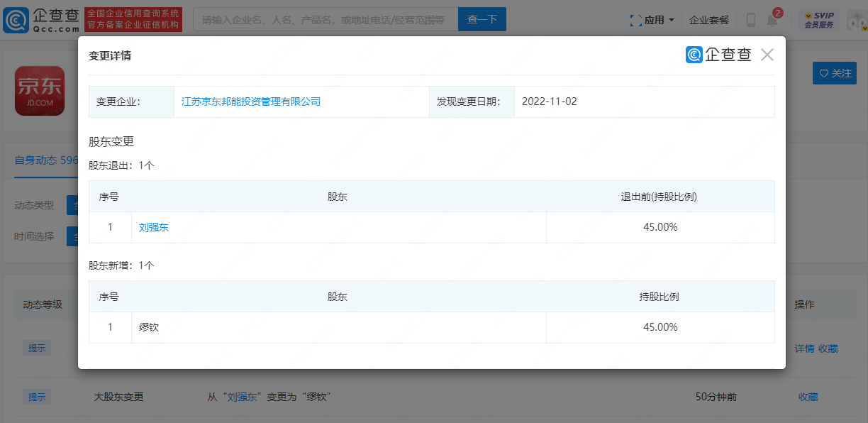
Task: Click the 企查查 logo inside the dialog
Action: pyautogui.click(x=718, y=55)
